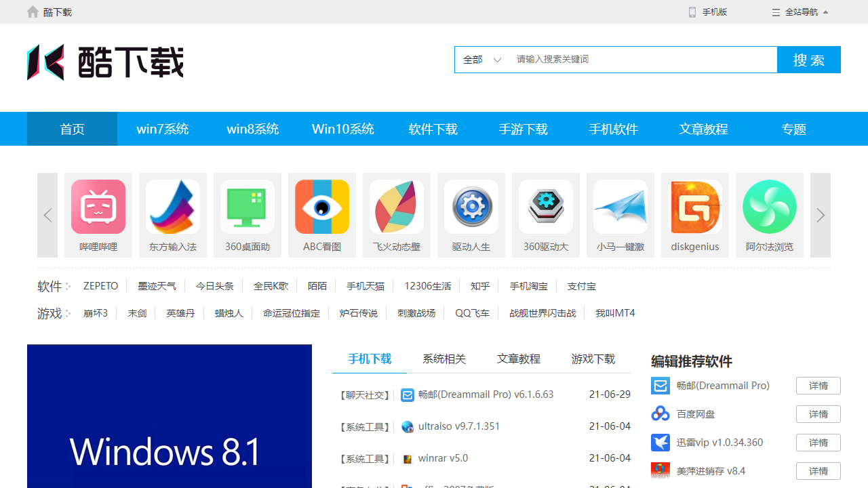
Task: Click the 迅雷vip icon in recommended list
Action: click(x=660, y=442)
